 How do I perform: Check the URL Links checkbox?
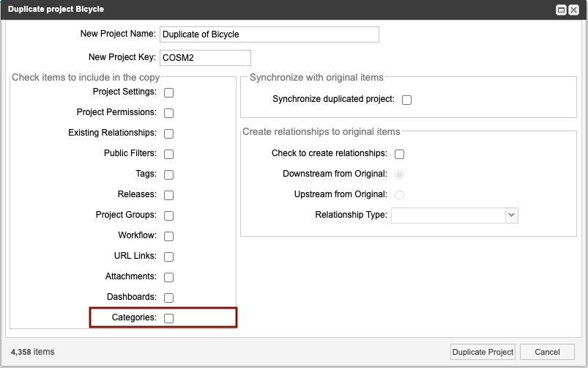click(168, 257)
